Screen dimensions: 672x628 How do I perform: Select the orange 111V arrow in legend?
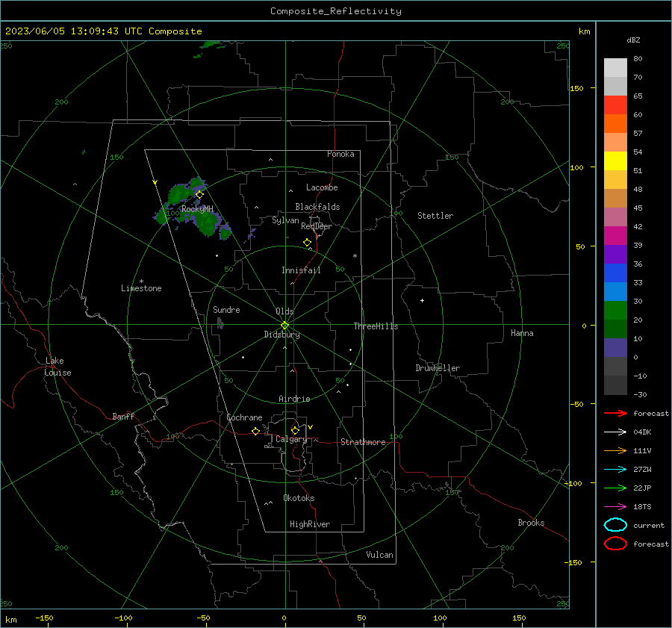(x=615, y=450)
